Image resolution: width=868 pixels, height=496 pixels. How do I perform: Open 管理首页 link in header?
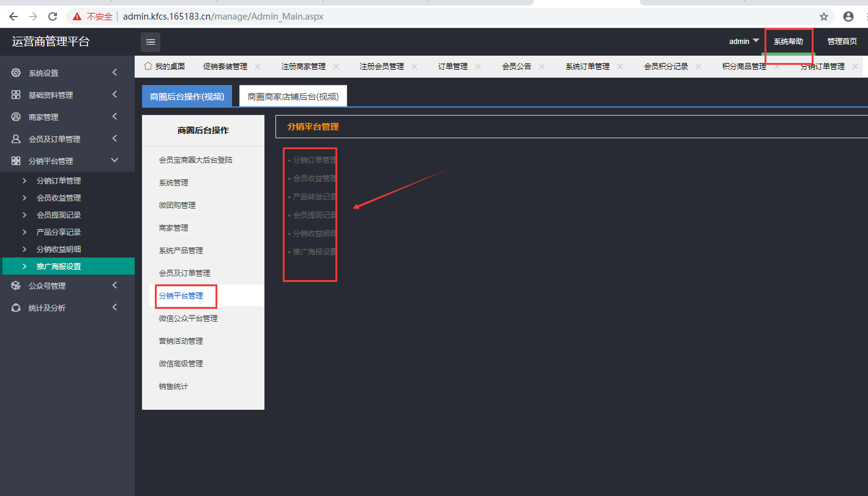842,42
